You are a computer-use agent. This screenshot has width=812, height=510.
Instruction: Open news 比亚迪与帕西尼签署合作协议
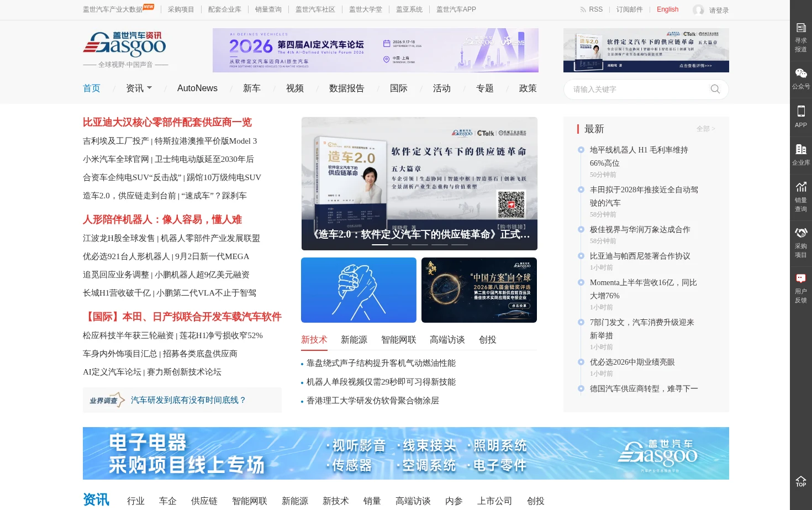click(640, 256)
